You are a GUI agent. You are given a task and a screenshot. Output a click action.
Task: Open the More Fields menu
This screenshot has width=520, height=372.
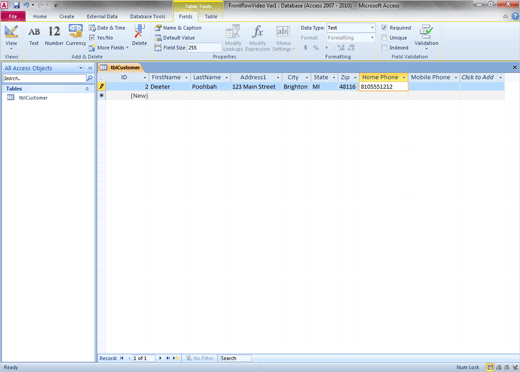pos(109,48)
